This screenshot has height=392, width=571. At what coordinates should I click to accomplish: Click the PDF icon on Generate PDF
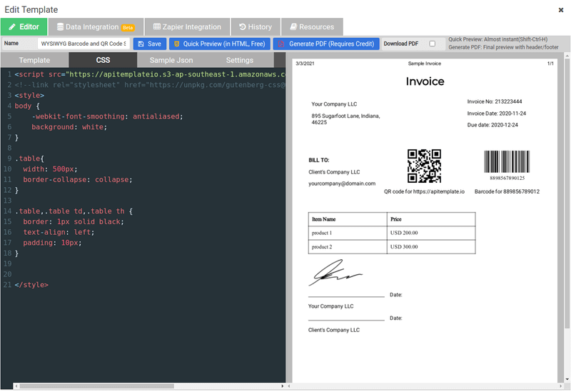(281, 44)
